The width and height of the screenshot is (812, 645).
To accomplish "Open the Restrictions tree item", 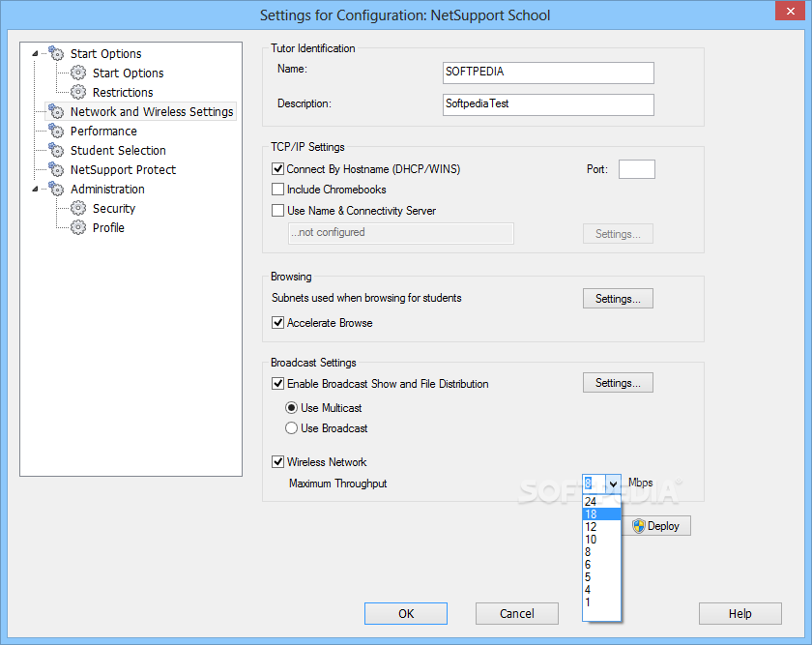I will [x=123, y=92].
